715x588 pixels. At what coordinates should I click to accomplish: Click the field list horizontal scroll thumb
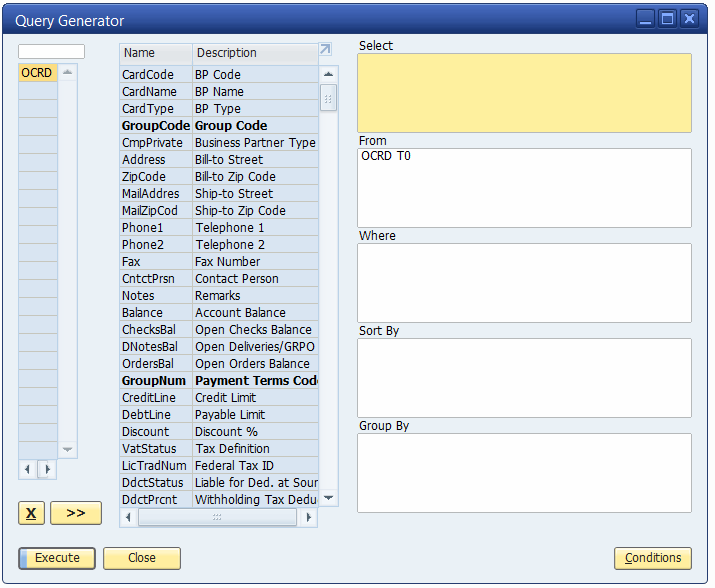tap(217, 517)
